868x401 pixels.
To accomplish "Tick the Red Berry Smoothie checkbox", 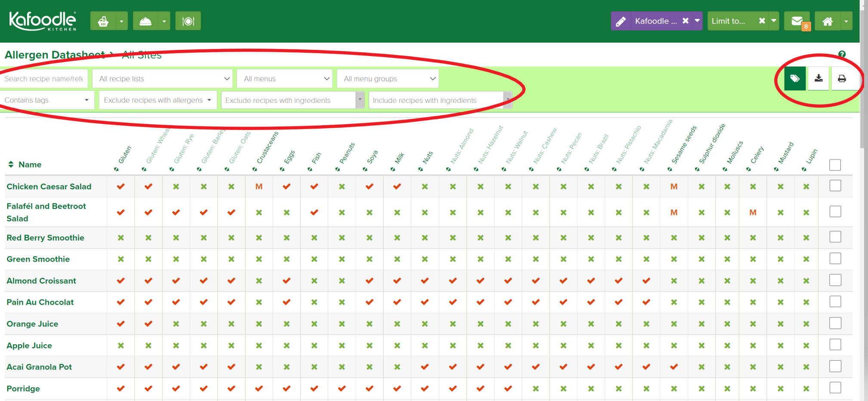I will [835, 237].
